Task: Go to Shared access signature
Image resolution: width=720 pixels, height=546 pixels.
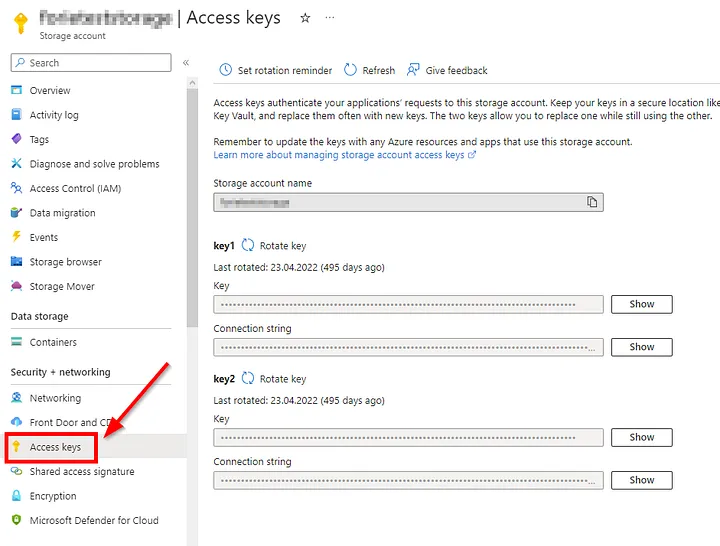Action: click(x=82, y=472)
